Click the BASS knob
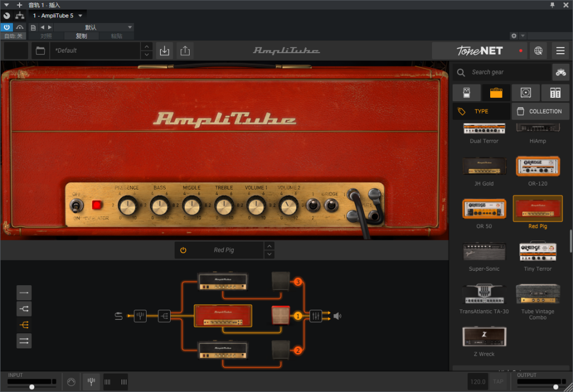The width and height of the screenshot is (573, 392). [x=159, y=206]
